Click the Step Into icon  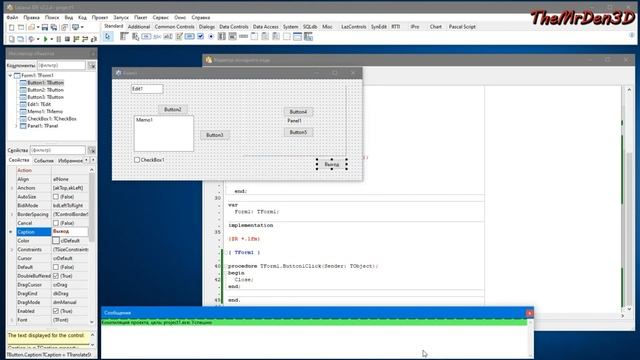pyautogui.click(x=76, y=39)
